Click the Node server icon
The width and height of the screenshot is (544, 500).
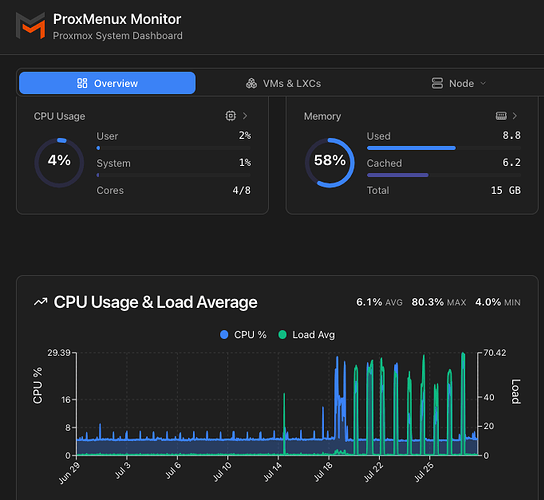click(x=437, y=83)
